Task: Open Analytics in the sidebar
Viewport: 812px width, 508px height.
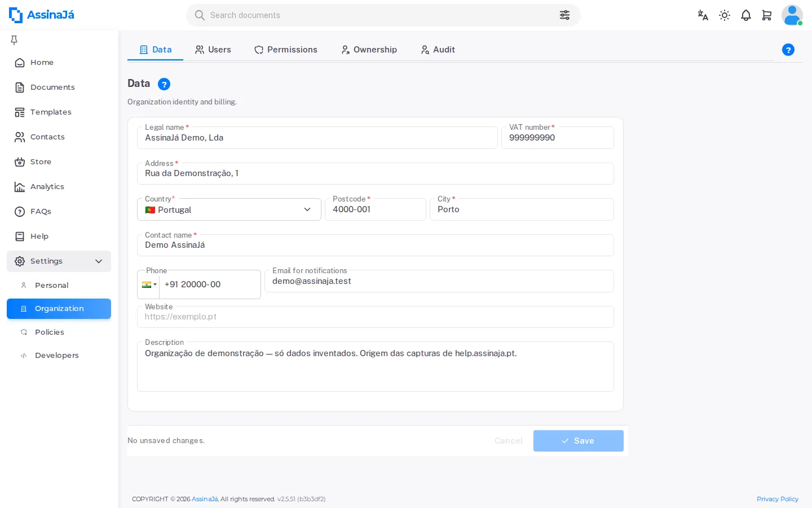Action: tap(59, 187)
